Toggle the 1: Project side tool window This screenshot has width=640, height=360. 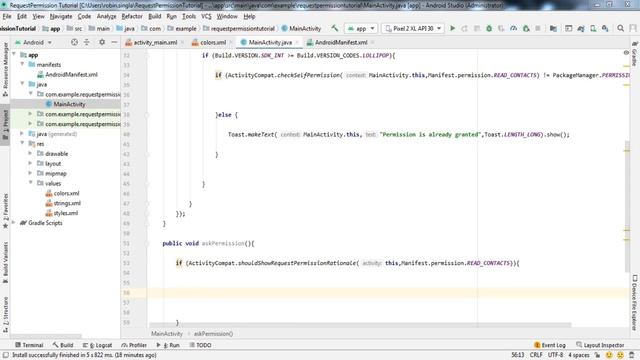click(5, 124)
